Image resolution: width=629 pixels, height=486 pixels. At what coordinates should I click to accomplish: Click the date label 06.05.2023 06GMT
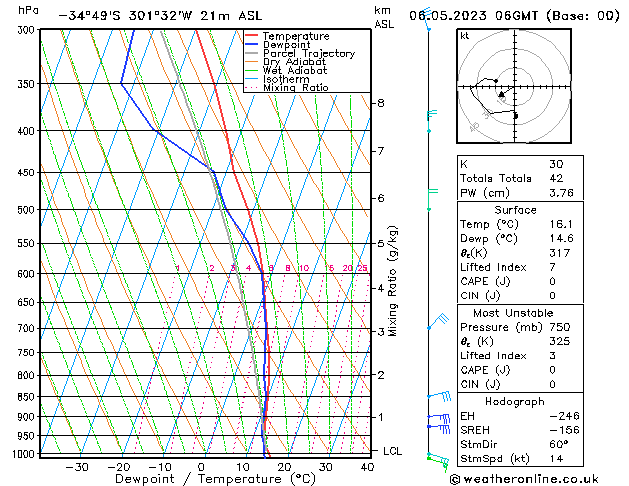[x=474, y=16]
